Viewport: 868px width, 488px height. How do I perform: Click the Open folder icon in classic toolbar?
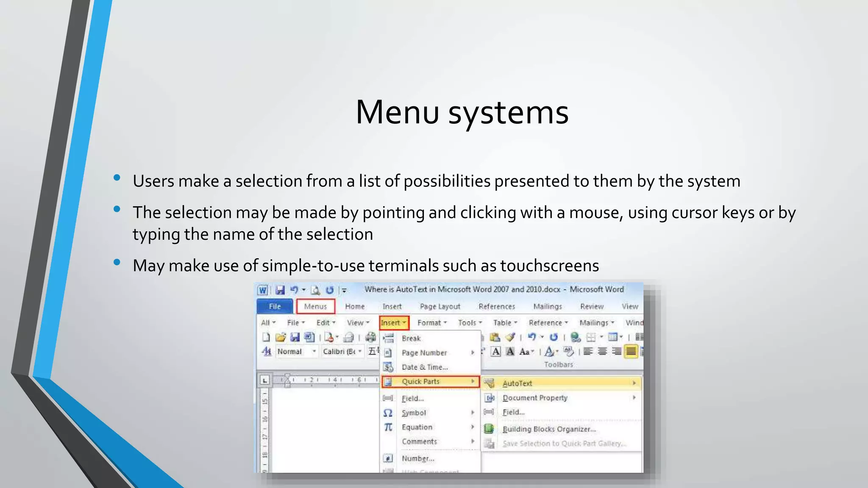[x=280, y=337]
